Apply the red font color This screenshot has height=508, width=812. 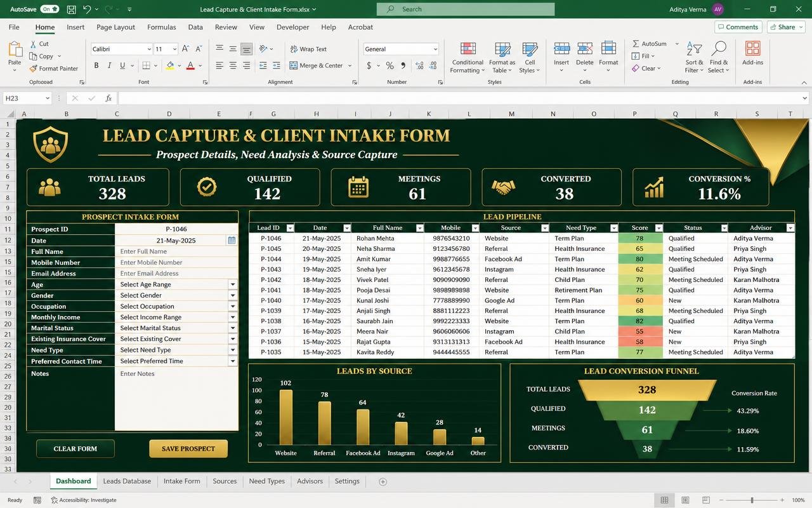pyautogui.click(x=190, y=65)
